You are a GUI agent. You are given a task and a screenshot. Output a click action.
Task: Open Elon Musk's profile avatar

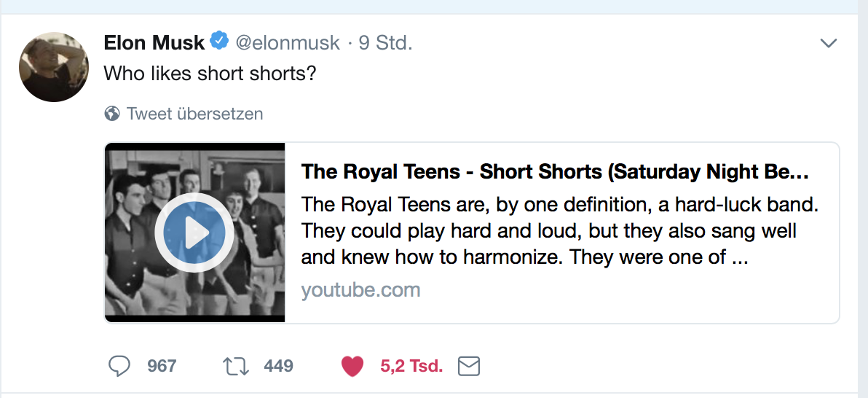(53, 67)
